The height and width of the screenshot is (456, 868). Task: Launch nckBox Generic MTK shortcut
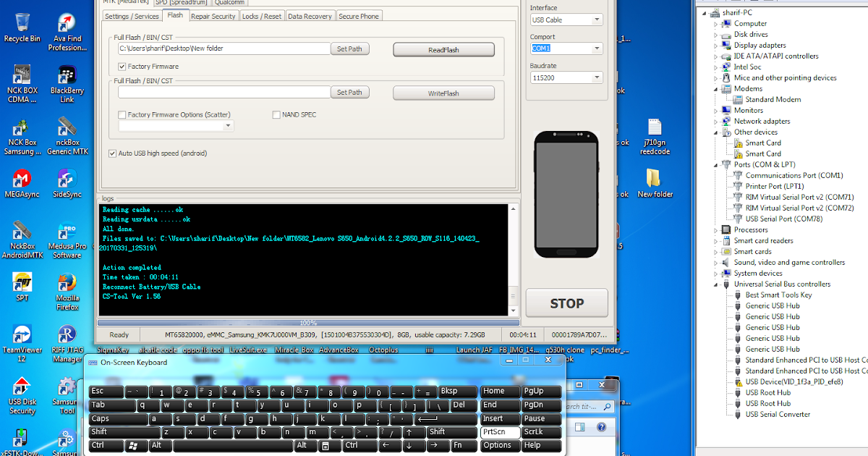click(67, 136)
